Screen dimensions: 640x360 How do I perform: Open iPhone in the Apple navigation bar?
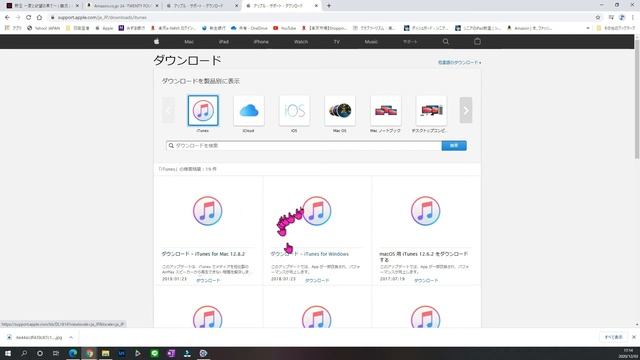point(261,42)
